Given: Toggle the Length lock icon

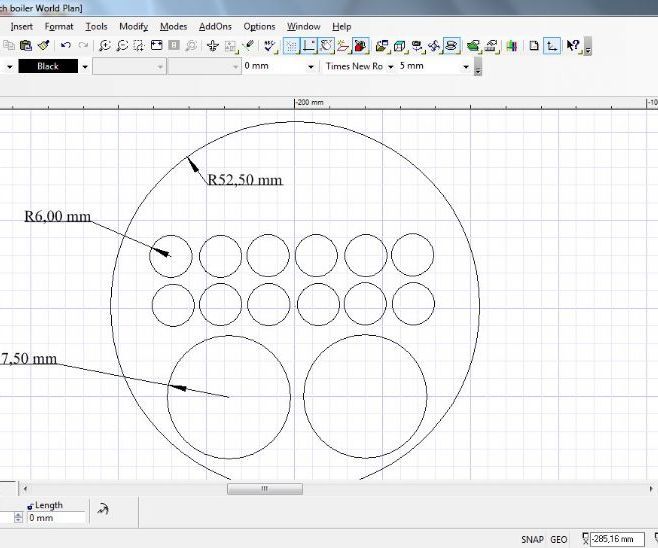Looking at the screenshot, I should point(30,506).
